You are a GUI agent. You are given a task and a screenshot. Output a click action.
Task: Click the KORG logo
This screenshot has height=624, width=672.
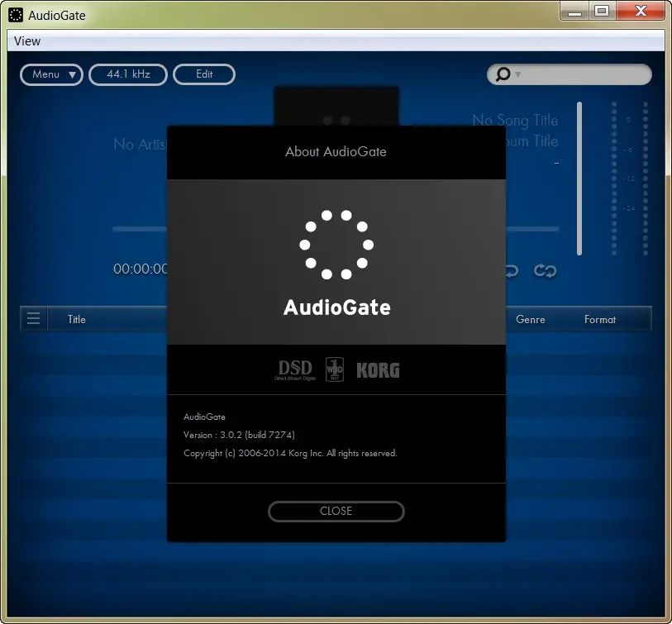tap(378, 370)
